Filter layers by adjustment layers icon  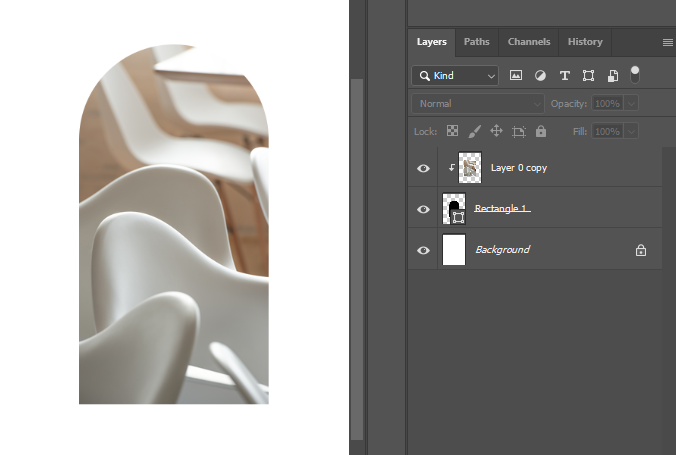point(540,76)
